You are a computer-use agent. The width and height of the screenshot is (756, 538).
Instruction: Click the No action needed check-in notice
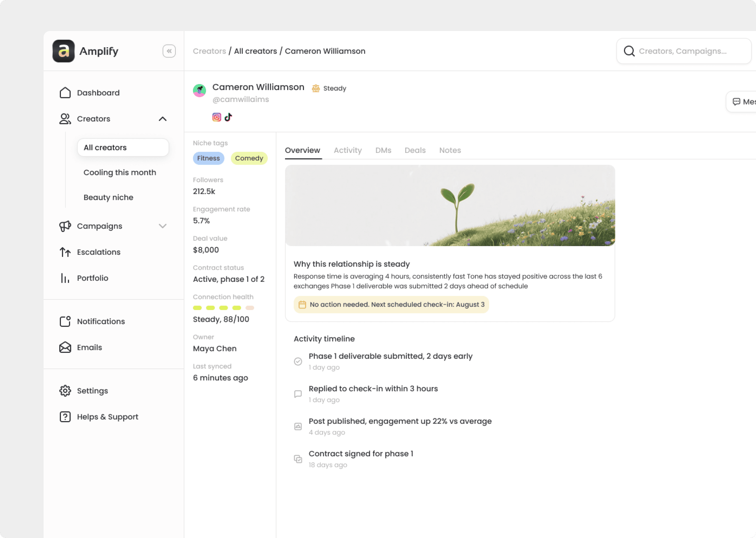coord(391,305)
